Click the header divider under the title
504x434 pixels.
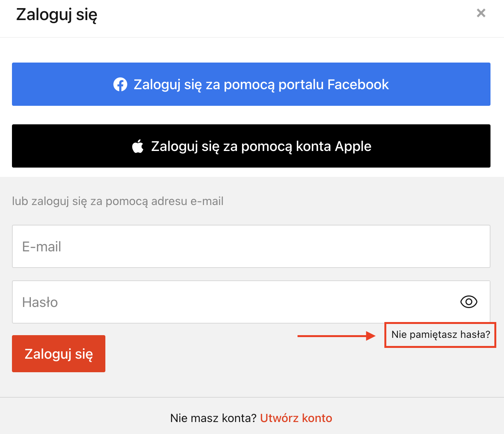tap(252, 37)
